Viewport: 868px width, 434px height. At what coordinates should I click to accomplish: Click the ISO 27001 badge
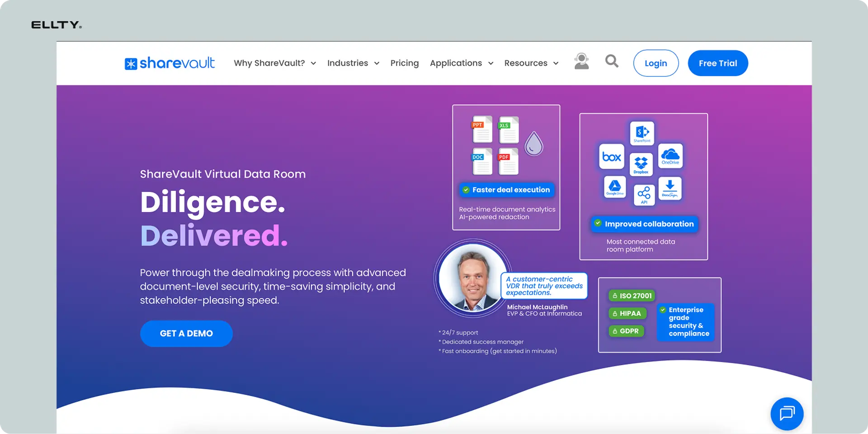(632, 296)
